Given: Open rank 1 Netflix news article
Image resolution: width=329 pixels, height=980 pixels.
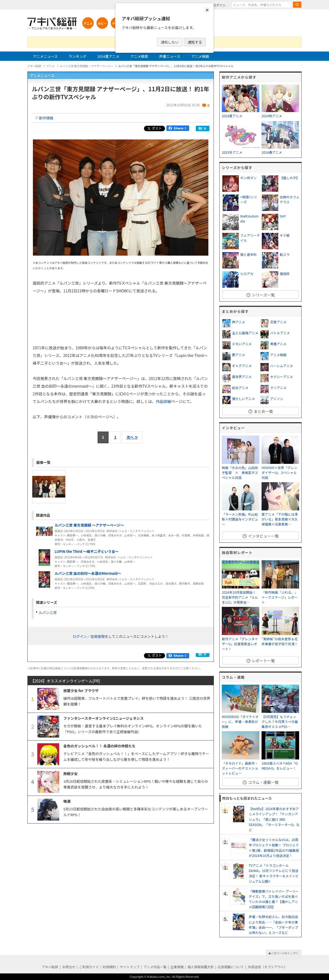Looking at the screenshot, I should 274,819.
